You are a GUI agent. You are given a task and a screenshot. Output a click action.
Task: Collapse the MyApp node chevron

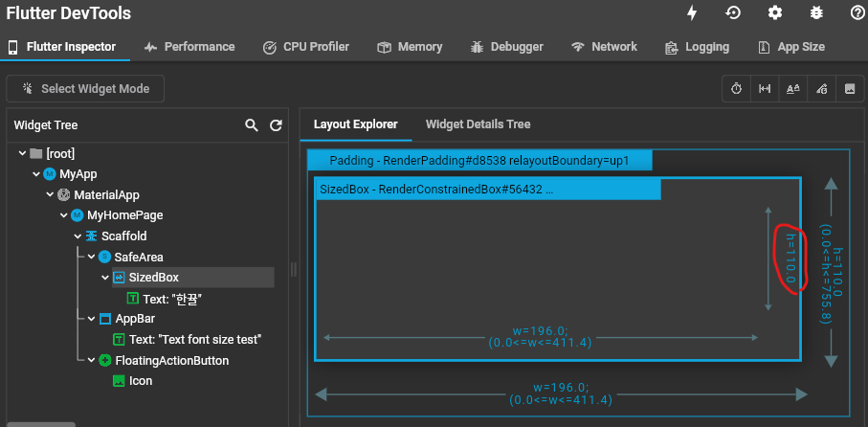36,174
